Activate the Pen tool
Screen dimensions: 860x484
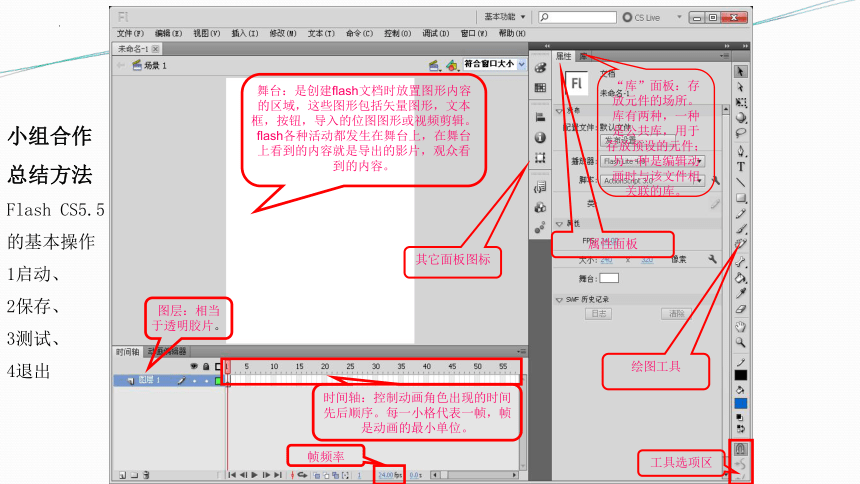pyautogui.click(x=740, y=151)
